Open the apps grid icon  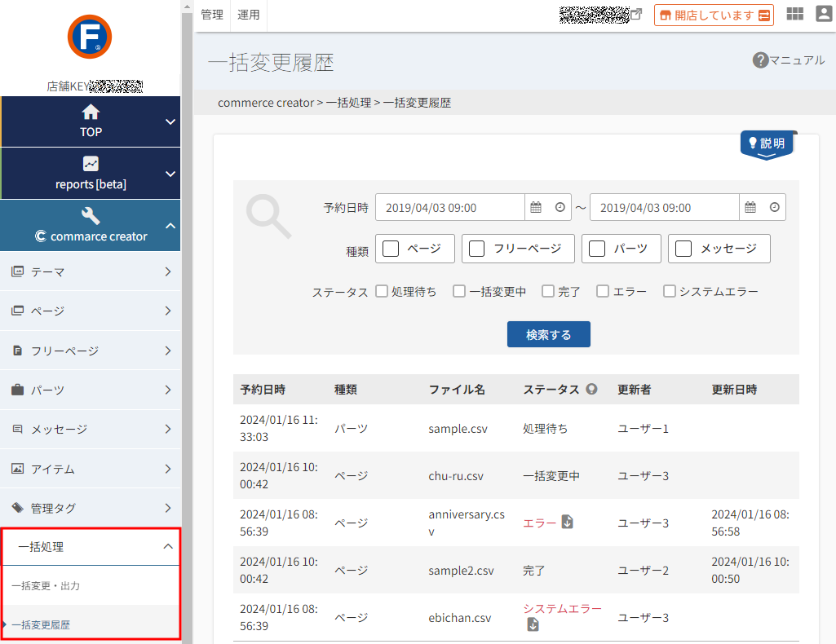[x=794, y=14]
